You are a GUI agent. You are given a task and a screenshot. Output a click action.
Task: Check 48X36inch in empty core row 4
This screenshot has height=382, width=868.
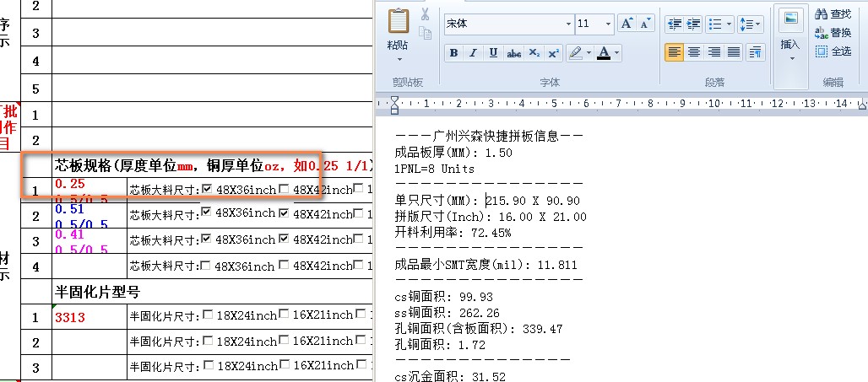click(x=205, y=265)
